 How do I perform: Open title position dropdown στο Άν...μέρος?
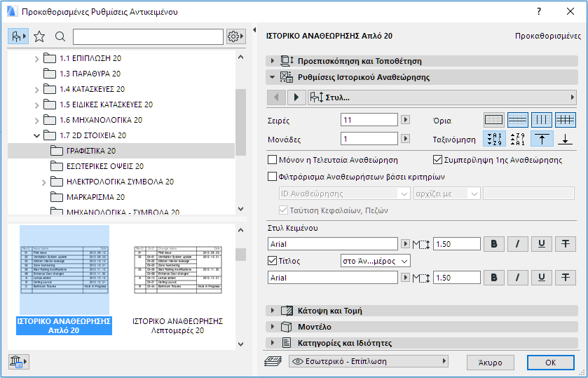(x=376, y=261)
